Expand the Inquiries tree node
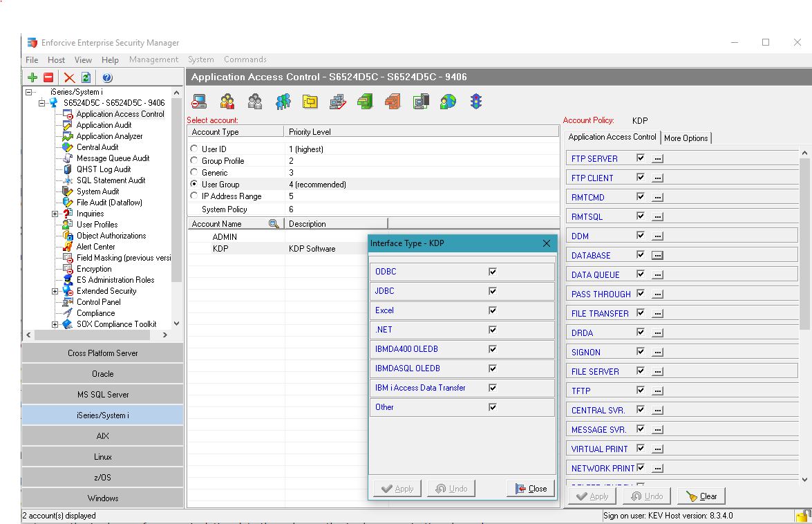 (x=55, y=214)
